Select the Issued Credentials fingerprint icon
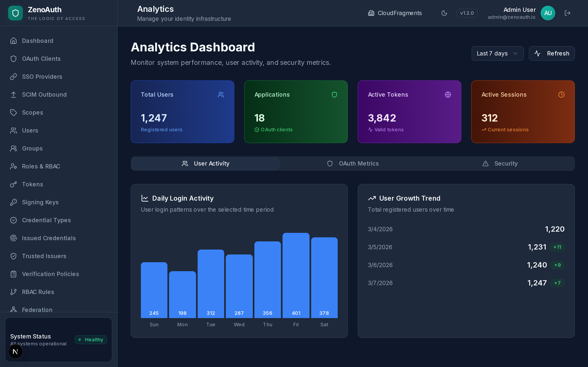The image size is (588, 367). tap(14, 238)
